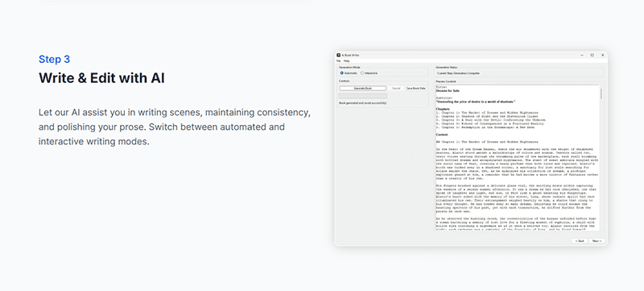Click the Preview Content scrollbar thumb
Screen dimensions: 644x291
click(601, 94)
